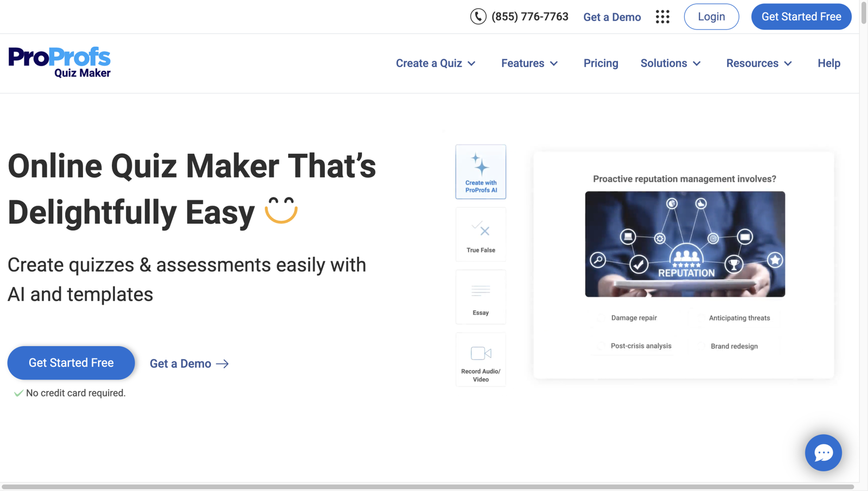The height and width of the screenshot is (491, 868).
Task: Click the horizontal scrollbar at the bottom
Action: [427, 487]
